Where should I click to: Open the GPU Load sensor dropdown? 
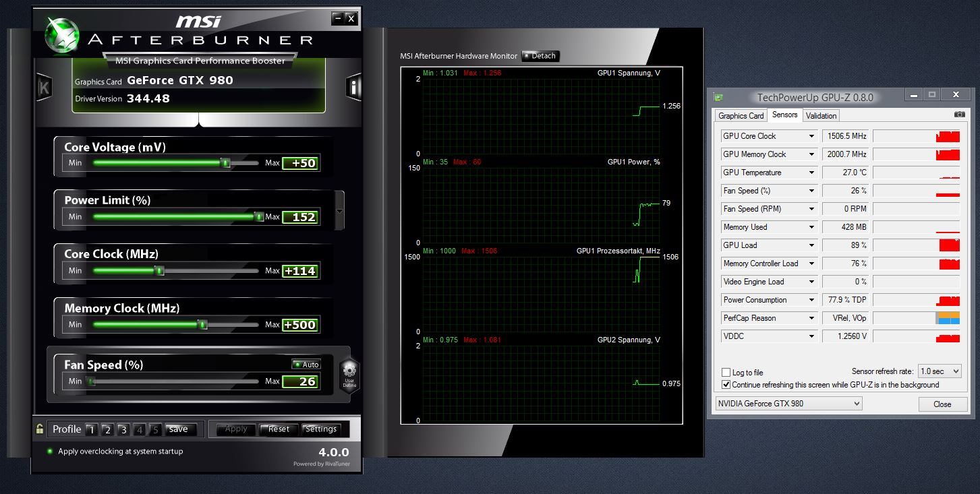point(811,245)
